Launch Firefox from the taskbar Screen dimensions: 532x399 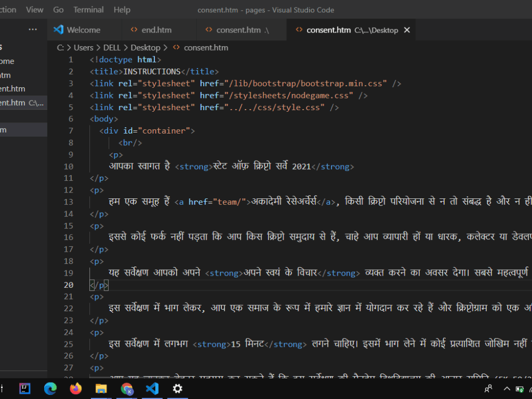(x=76, y=389)
